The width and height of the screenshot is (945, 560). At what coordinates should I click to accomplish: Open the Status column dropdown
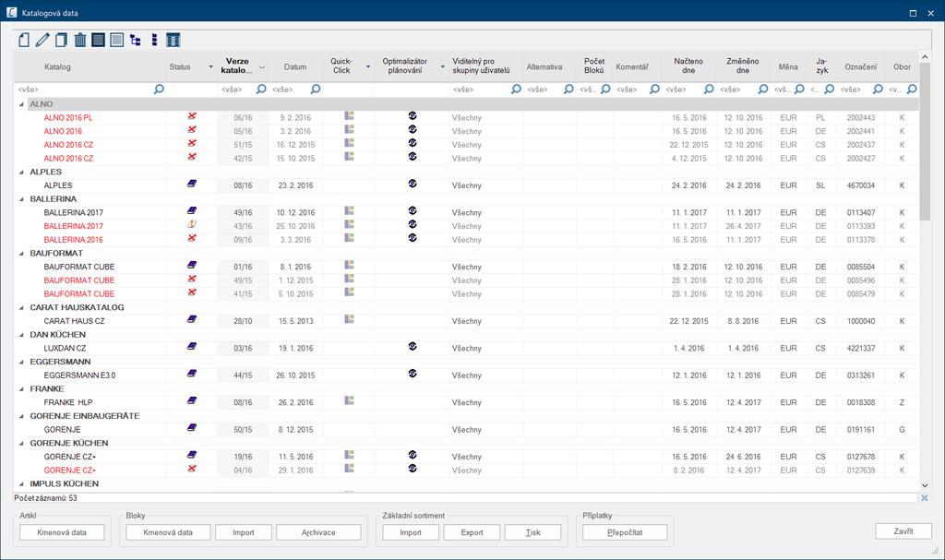pyautogui.click(x=211, y=67)
